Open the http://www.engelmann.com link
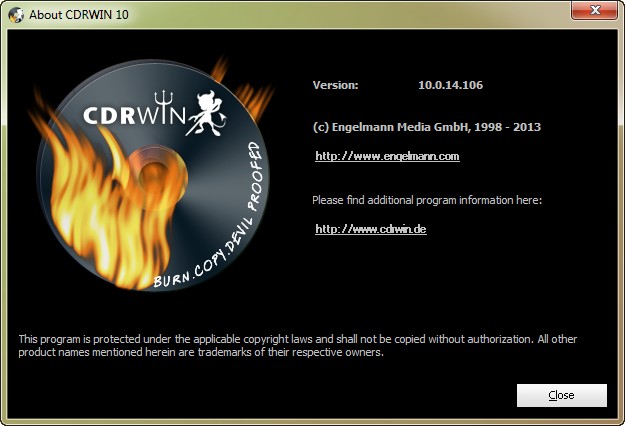Screen dimensions: 625x426 387,156
